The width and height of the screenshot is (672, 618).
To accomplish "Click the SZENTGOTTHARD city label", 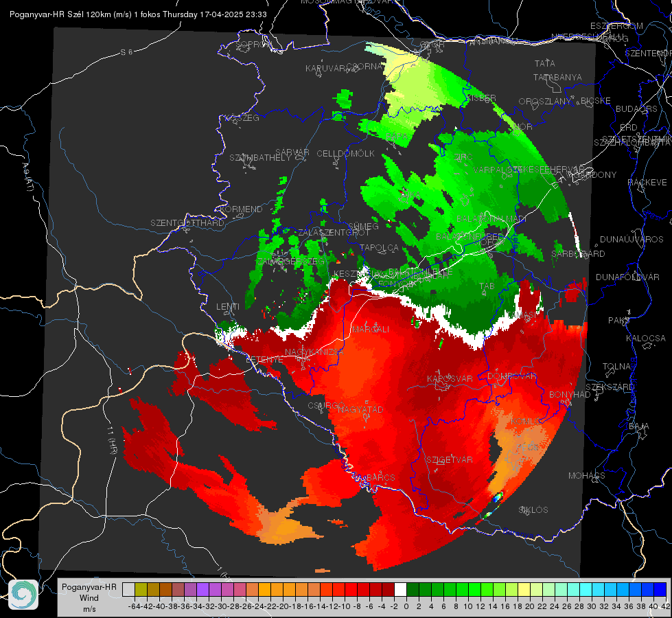I will tap(187, 223).
